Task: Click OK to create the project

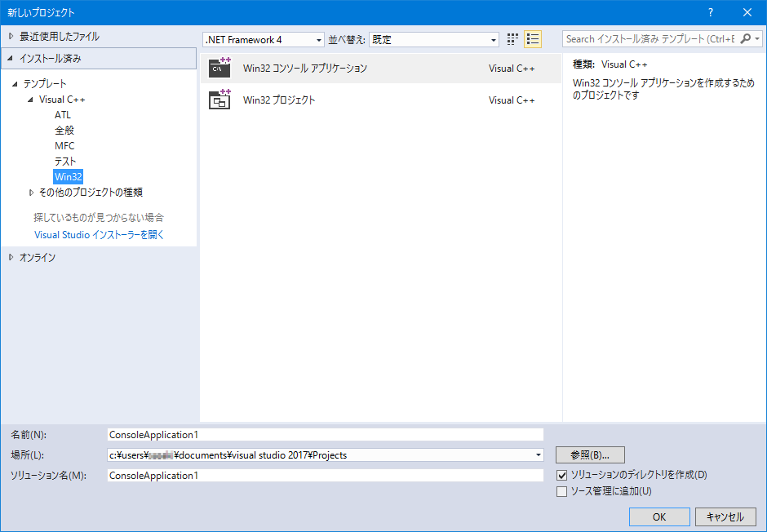Action: pyautogui.click(x=658, y=516)
